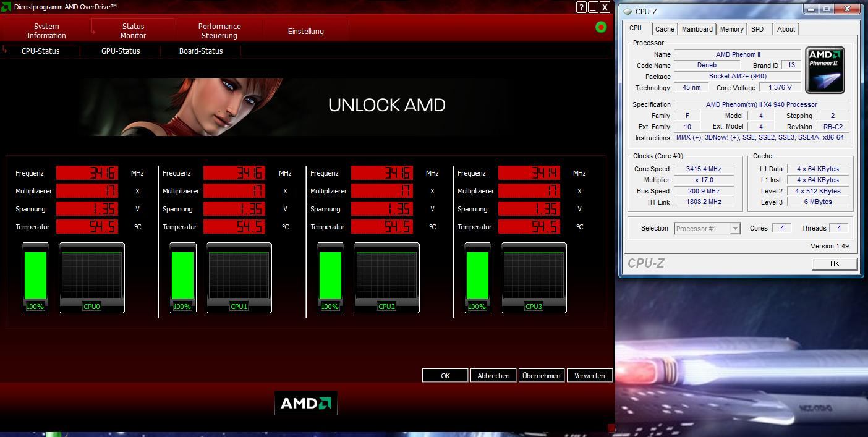This screenshot has width=868, height=437.
Task: Click the Übernehmen button
Action: (x=542, y=375)
